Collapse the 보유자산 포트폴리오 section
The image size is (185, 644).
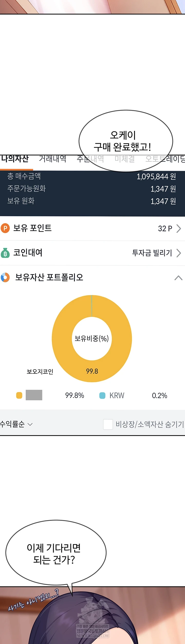(x=178, y=278)
